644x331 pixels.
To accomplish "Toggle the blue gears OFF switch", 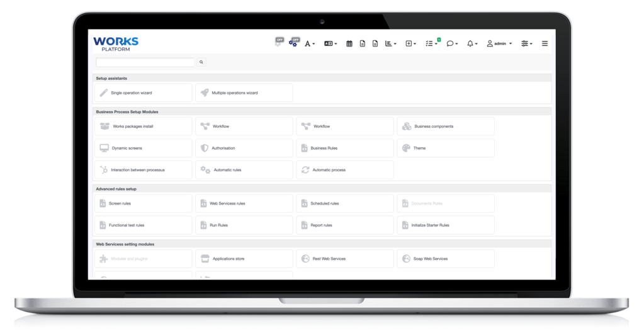I will (293, 42).
